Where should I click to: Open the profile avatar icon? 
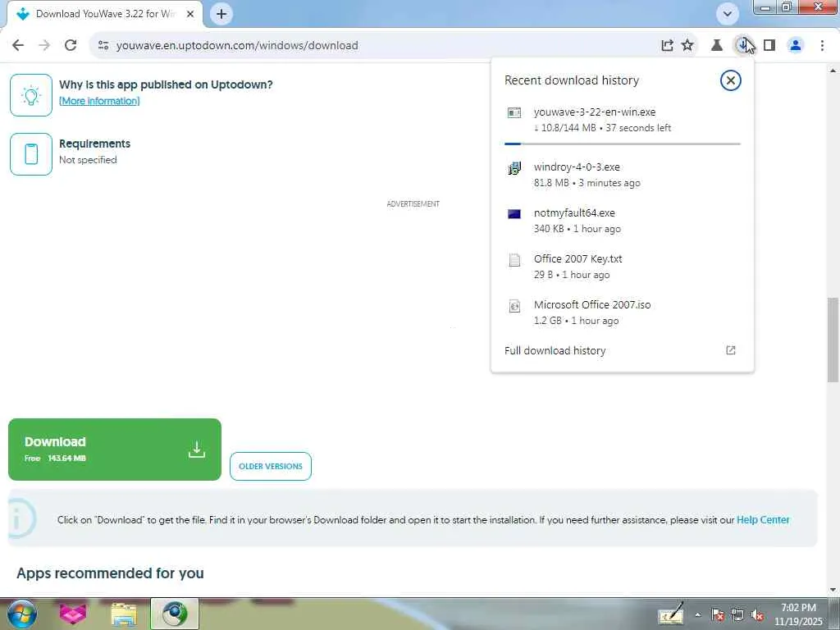click(x=796, y=46)
